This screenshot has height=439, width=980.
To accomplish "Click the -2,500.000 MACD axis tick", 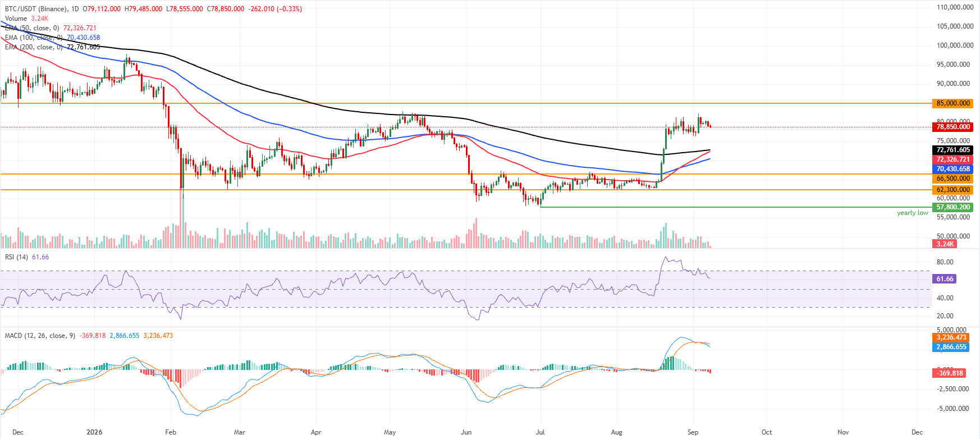I will click(x=953, y=389).
